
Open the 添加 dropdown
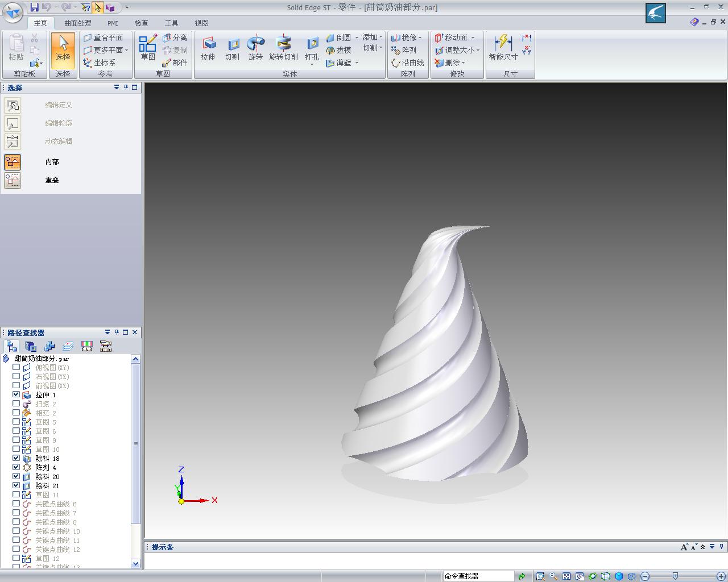coord(373,38)
